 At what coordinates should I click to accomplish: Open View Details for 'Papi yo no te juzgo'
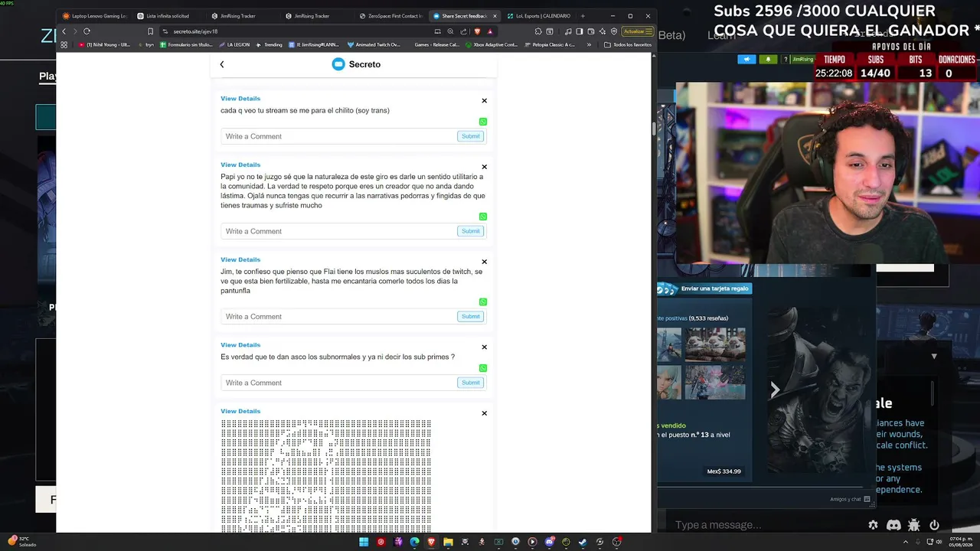[240, 165]
